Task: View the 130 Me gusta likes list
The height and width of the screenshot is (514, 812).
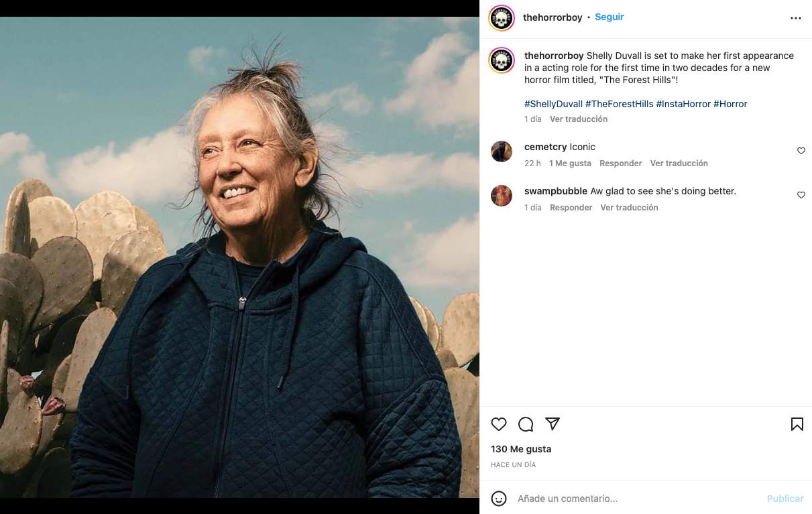Action: click(x=521, y=449)
